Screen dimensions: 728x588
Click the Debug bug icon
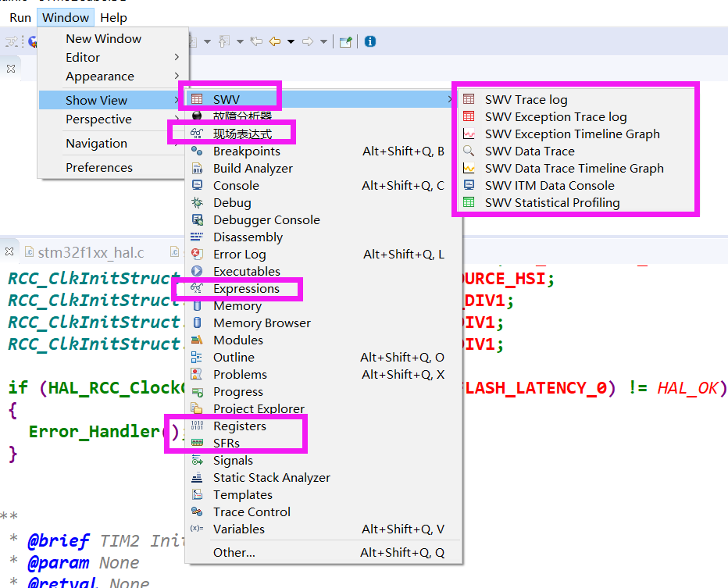pos(197,202)
